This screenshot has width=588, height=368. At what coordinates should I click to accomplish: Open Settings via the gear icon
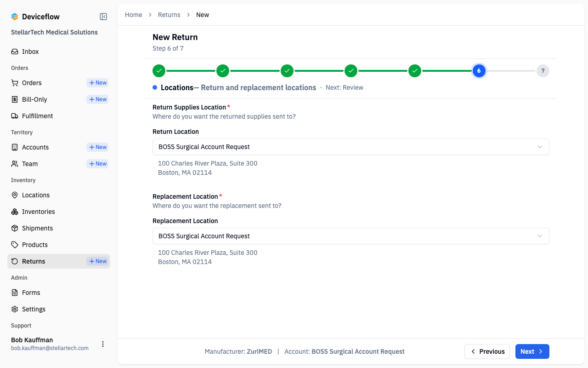tap(15, 309)
